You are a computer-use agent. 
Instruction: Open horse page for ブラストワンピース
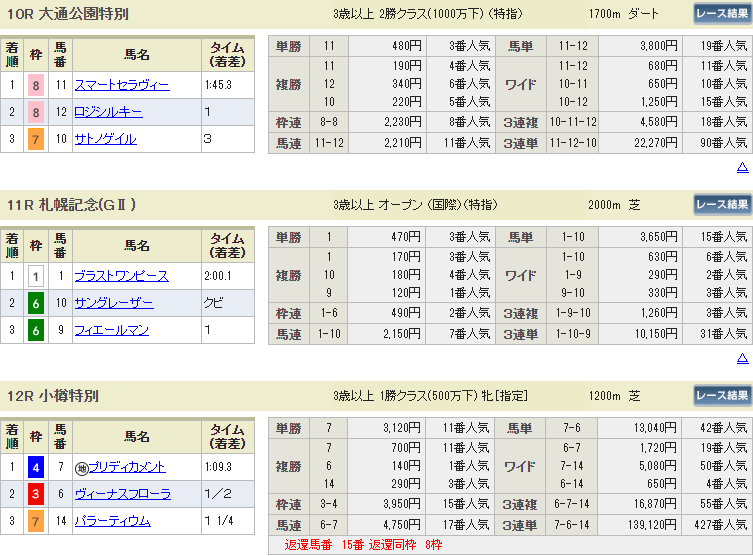pos(121,277)
